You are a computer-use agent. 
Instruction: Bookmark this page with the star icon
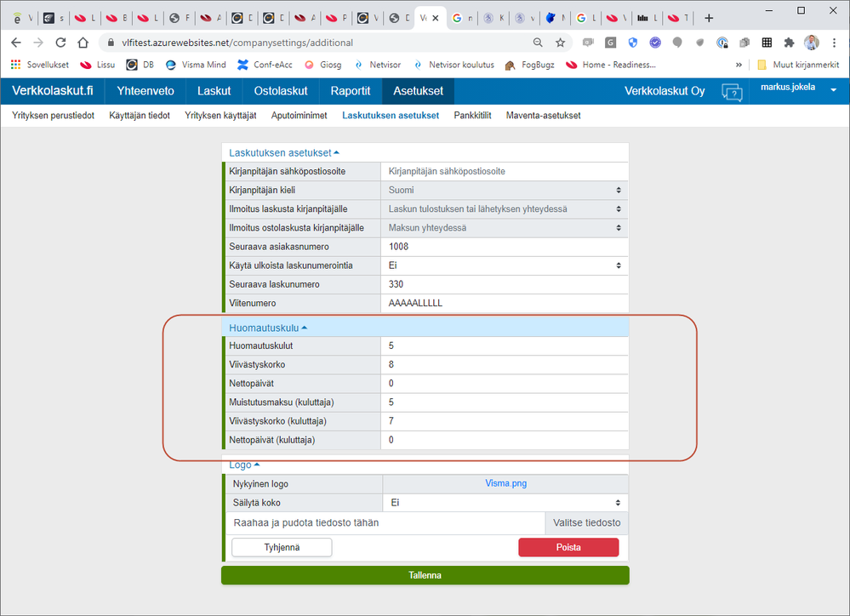(x=561, y=43)
